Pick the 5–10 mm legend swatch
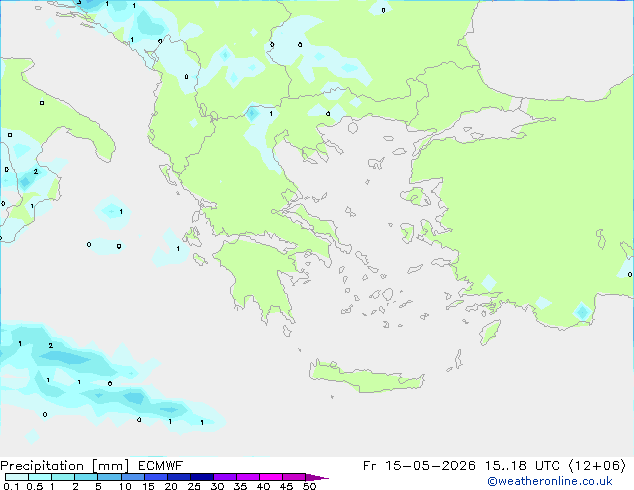This screenshot has width=634, height=490. click(x=109, y=477)
